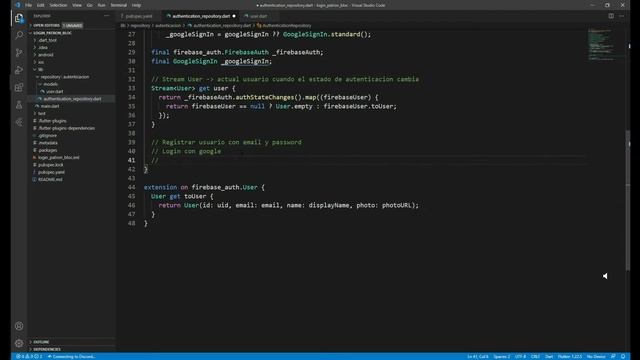The width and height of the screenshot is (640, 360).
Task: Expand the Outline panel
Action: coord(41,342)
